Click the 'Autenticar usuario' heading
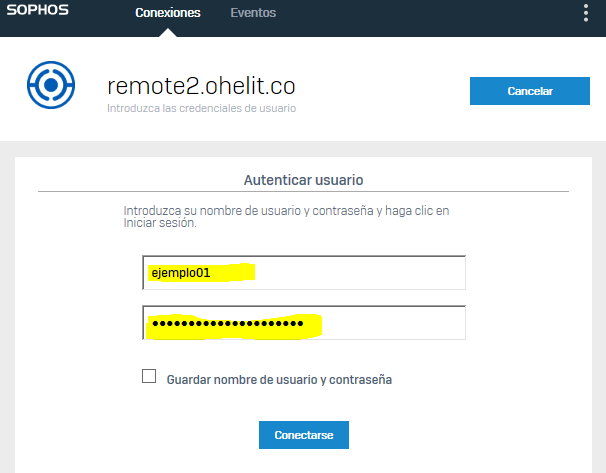Image resolution: width=606 pixels, height=473 pixels. pyautogui.click(x=303, y=180)
